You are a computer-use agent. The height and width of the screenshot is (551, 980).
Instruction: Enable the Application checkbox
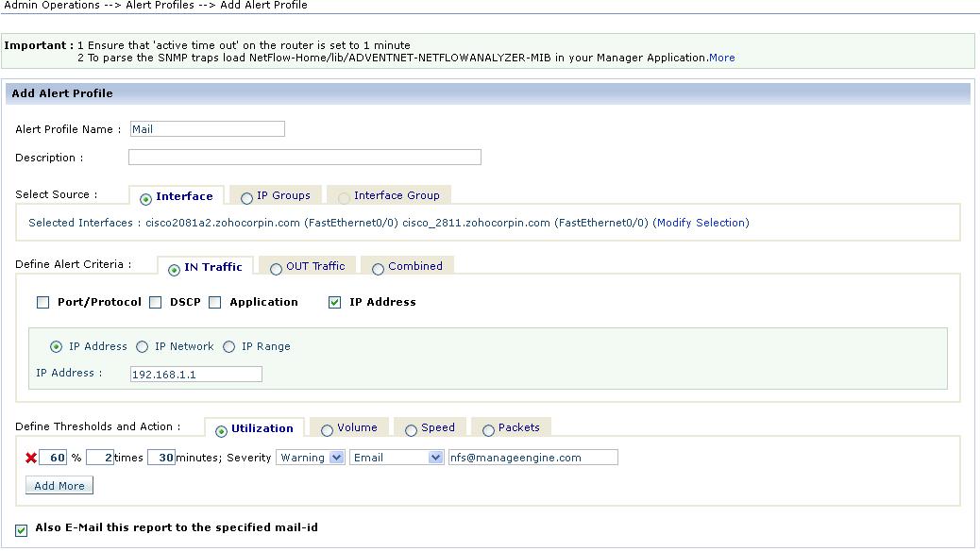215,302
